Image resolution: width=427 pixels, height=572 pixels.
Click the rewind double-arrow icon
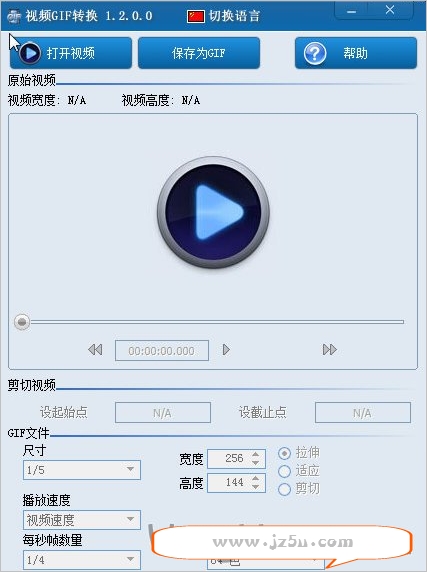pyautogui.click(x=95, y=349)
